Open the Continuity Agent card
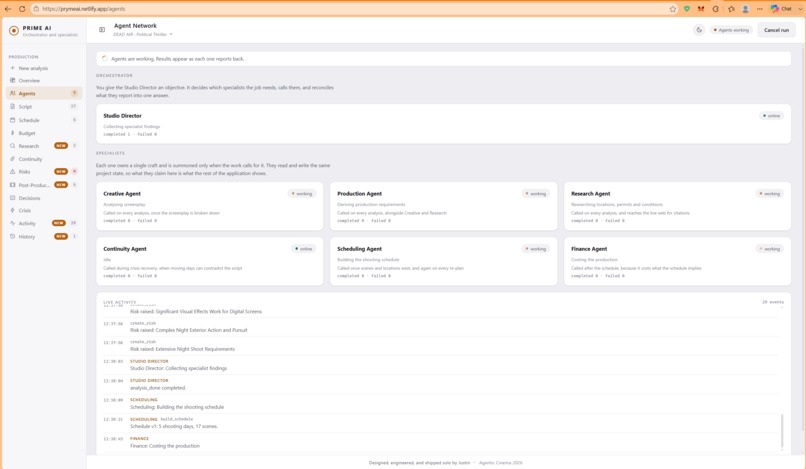Viewport: 806px width, 469px height. (x=210, y=261)
